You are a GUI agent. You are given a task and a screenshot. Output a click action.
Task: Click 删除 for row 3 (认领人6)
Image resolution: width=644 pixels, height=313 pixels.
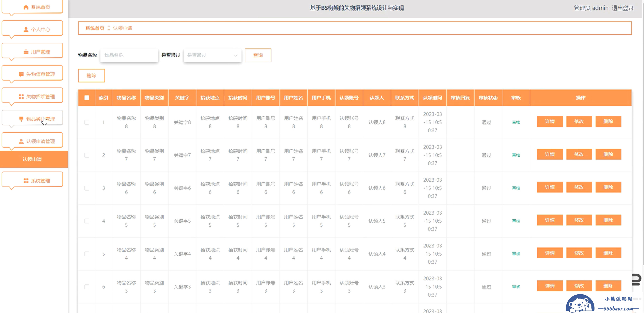pyautogui.click(x=608, y=187)
